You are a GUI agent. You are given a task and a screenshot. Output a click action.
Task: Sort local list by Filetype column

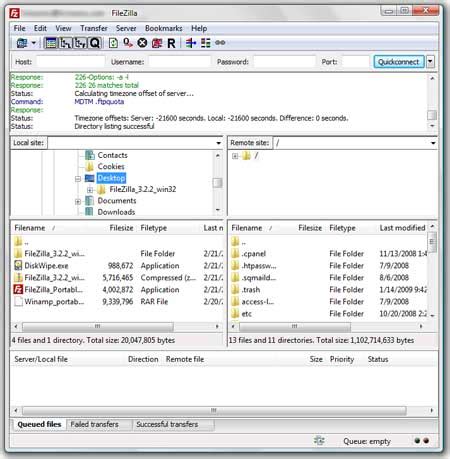pyautogui.click(x=154, y=228)
